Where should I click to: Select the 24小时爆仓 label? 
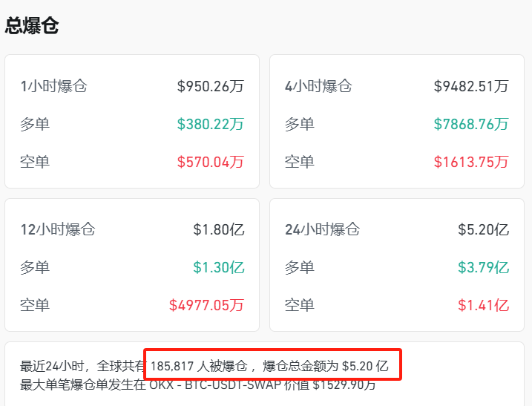(x=322, y=229)
